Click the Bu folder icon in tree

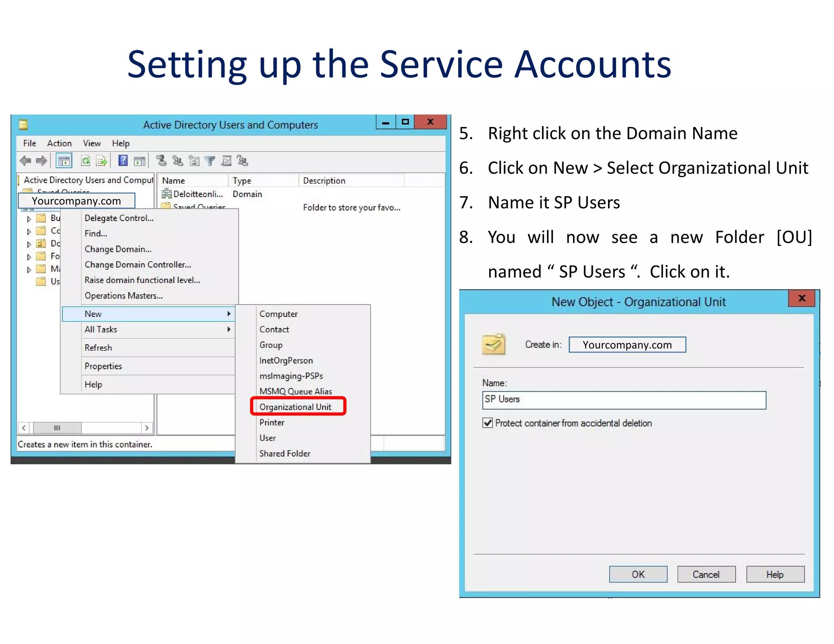(41, 218)
